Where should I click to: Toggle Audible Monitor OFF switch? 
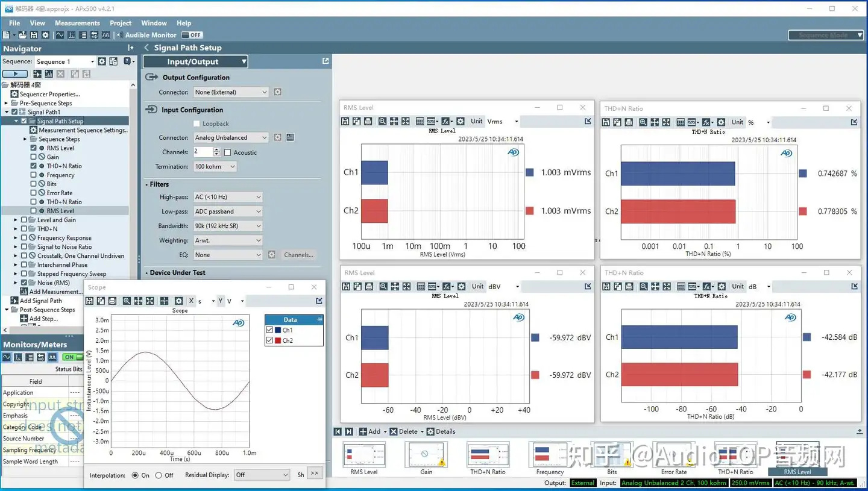(192, 35)
